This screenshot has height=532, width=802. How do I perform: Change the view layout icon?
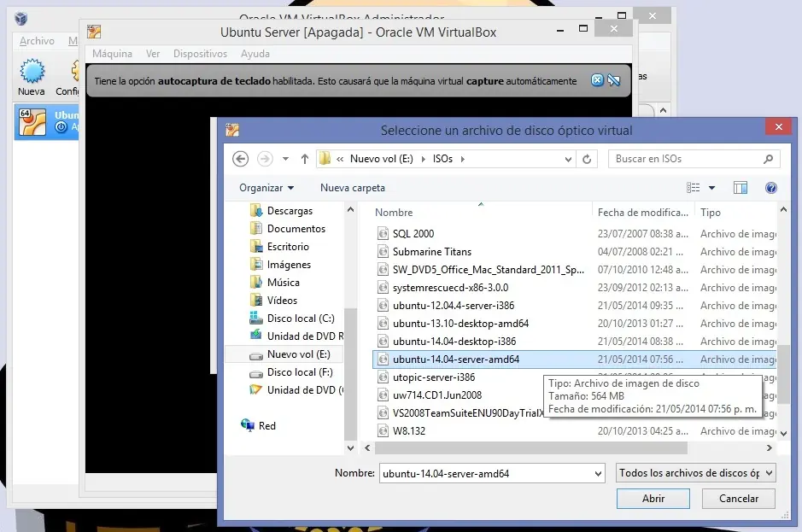693,188
